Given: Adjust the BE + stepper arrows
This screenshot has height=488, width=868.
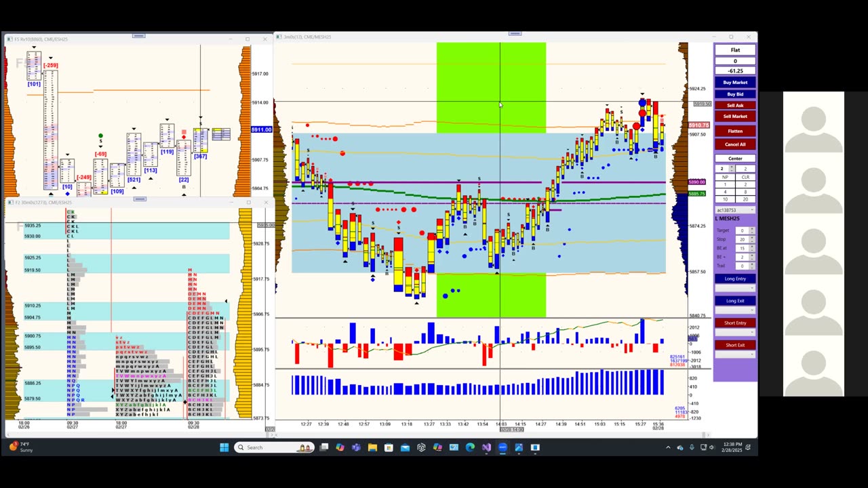Looking at the screenshot, I should click(x=752, y=257).
